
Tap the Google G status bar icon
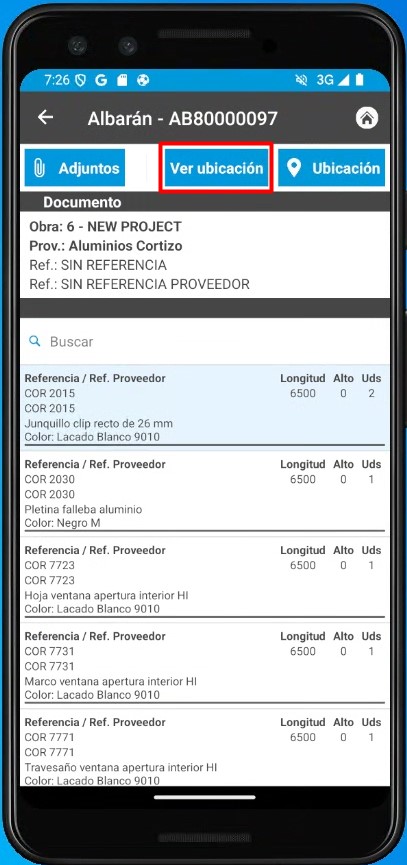point(101,80)
